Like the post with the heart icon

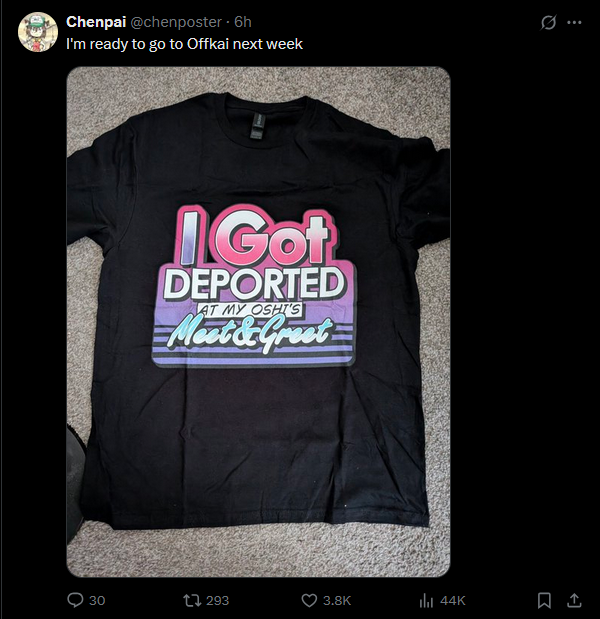click(309, 600)
